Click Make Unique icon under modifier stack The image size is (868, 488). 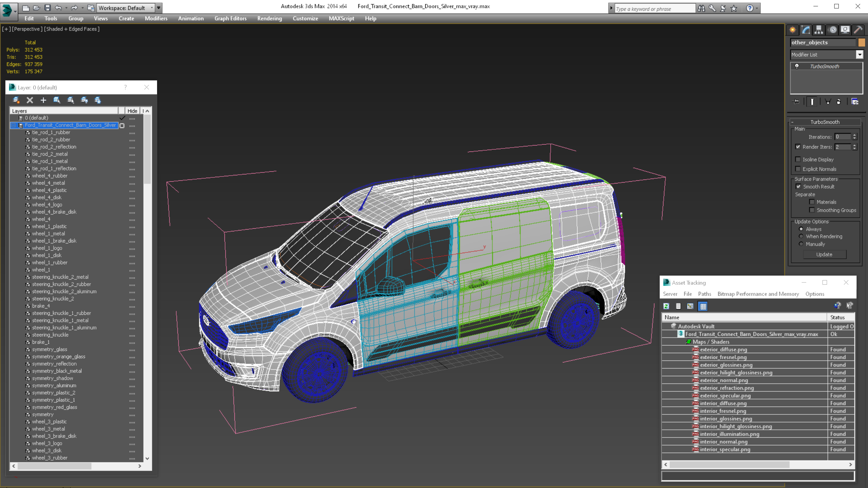coord(828,102)
